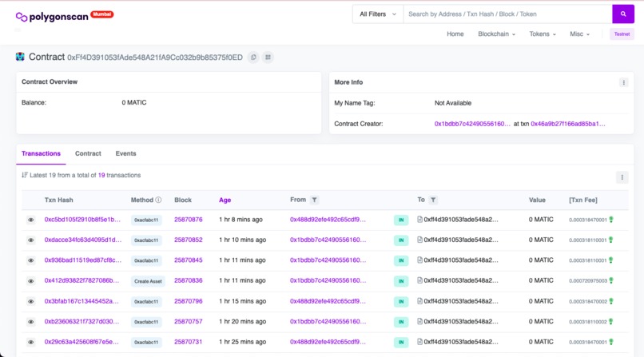Click IN badge in block 25870876 row
The image size is (644, 357).
pos(401,220)
